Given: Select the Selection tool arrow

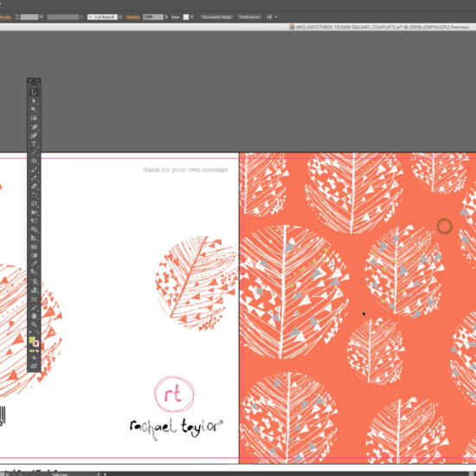Looking at the screenshot, I should [34, 93].
